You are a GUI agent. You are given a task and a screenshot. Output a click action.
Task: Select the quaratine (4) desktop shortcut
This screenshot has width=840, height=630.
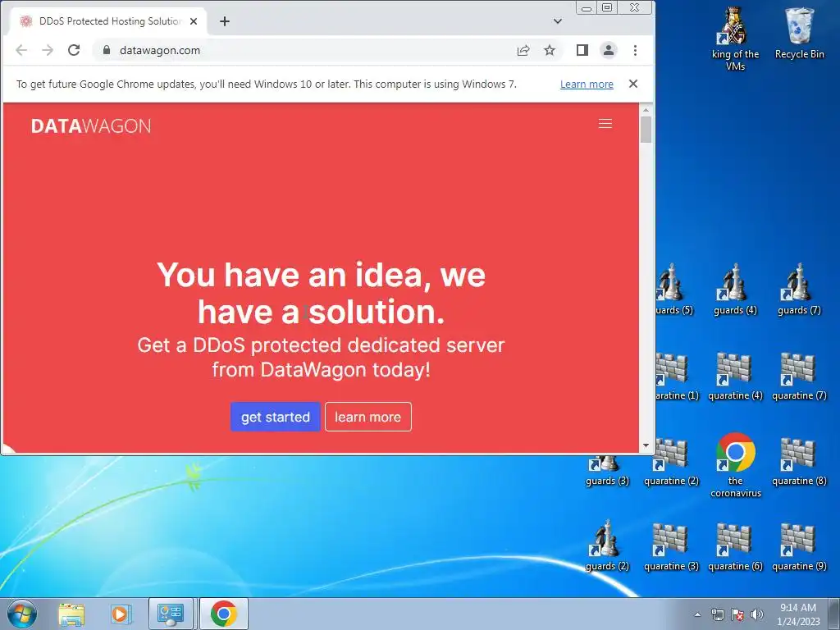point(735,376)
